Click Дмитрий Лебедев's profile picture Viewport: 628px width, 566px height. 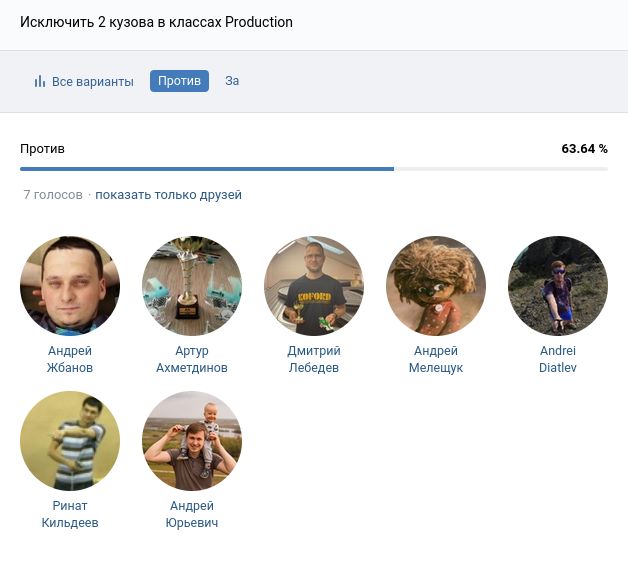(314, 286)
